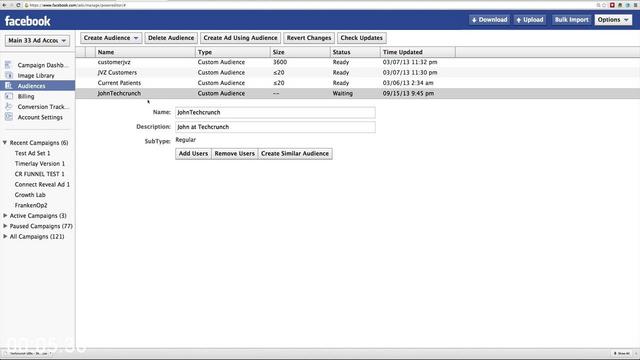Viewport: 640px width, 360px height.
Task: Select the customerjvz audience row
Action: [358, 62]
